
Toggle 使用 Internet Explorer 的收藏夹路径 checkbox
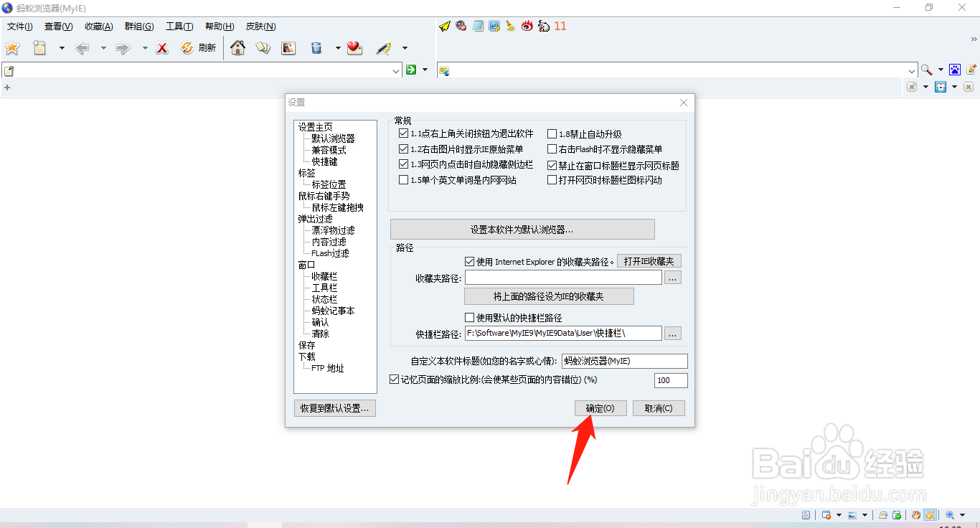click(x=470, y=261)
